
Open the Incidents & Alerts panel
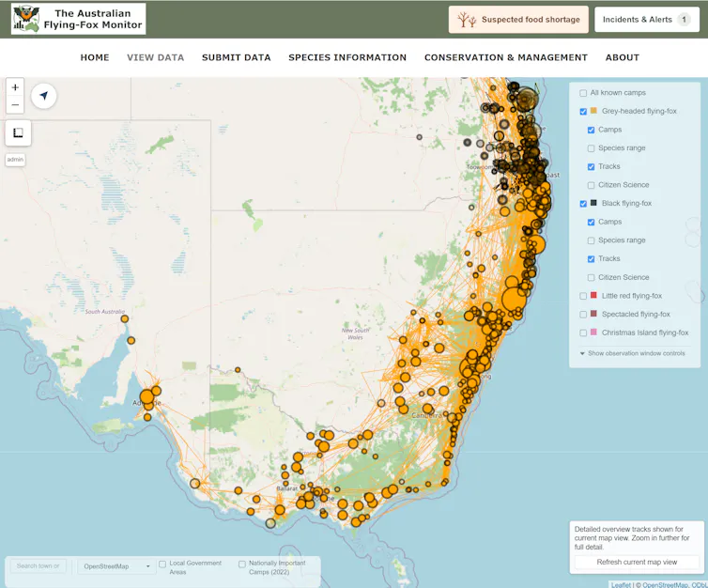coord(647,20)
